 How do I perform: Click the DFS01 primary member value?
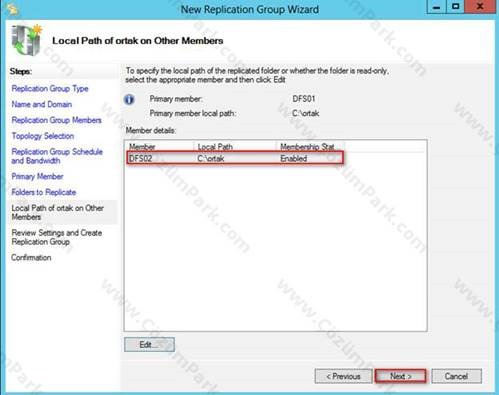tap(304, 99)
